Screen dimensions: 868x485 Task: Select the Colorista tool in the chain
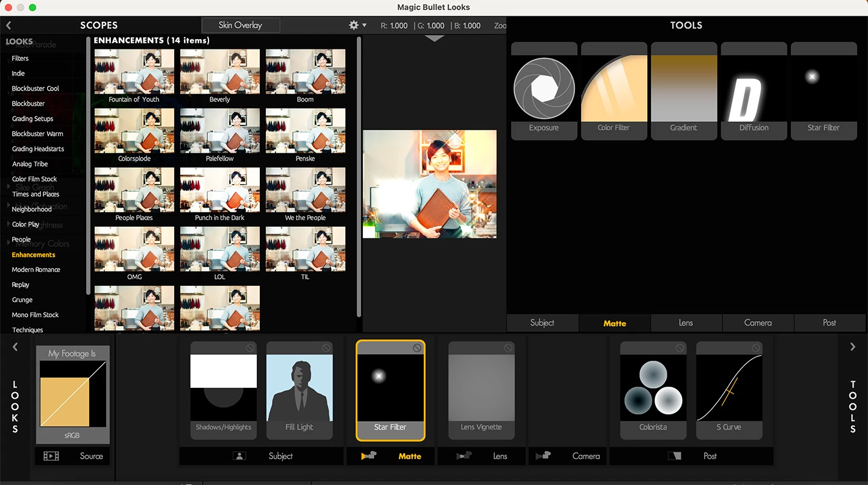653,390
